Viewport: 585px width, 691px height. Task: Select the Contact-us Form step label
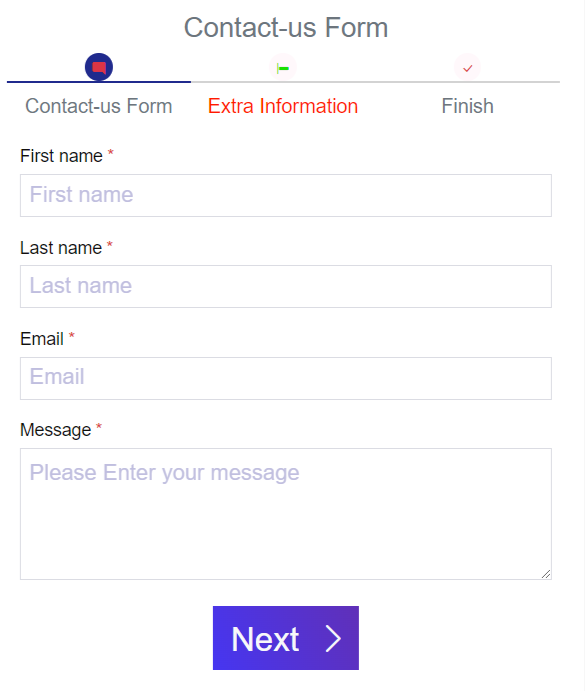tap(99, 106)
